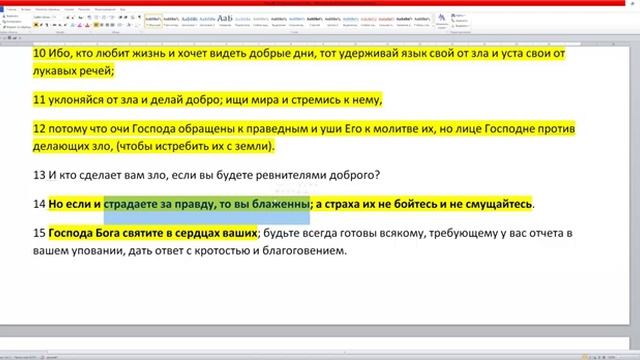Click the Text Effects icon
640x360 pixels.
pos(72,25)
